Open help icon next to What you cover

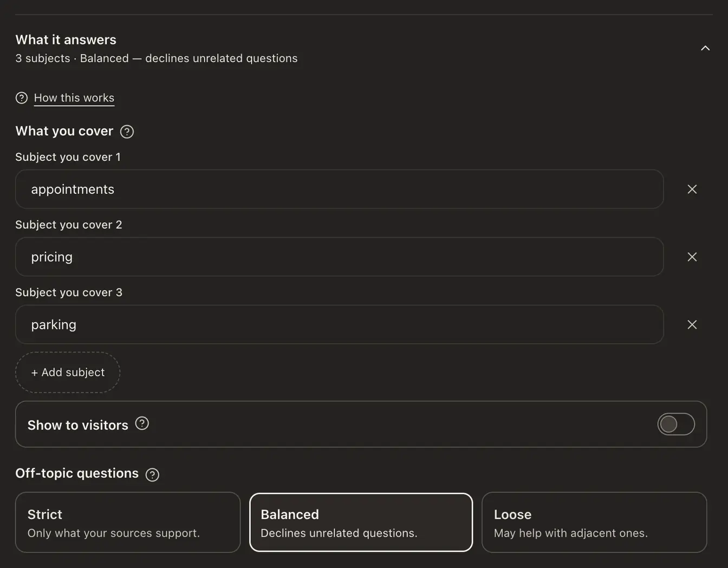(127, 132)
